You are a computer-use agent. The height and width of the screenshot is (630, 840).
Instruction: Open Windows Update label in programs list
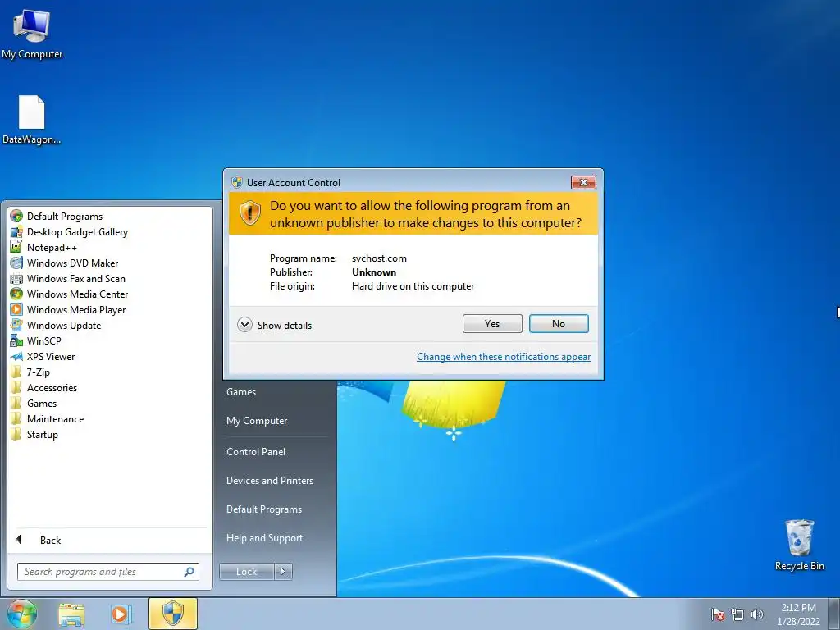(64, 325)
